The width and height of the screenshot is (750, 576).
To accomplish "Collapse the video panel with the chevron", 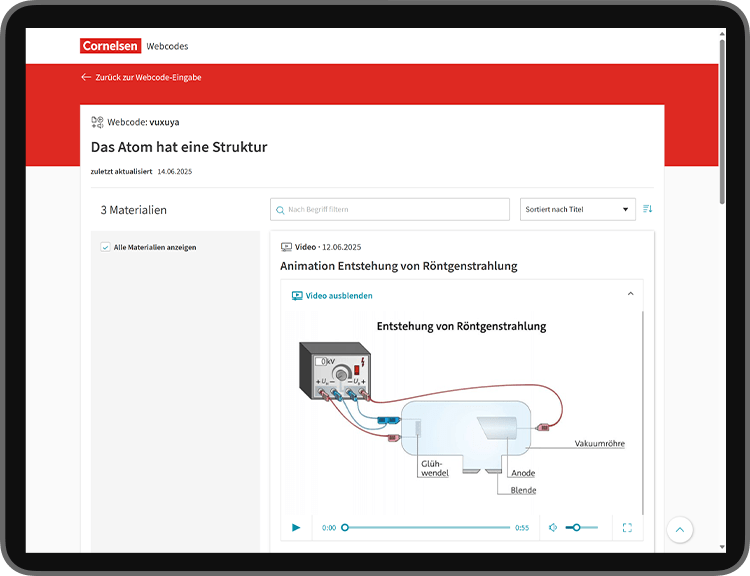I will (x=630, y=294).
